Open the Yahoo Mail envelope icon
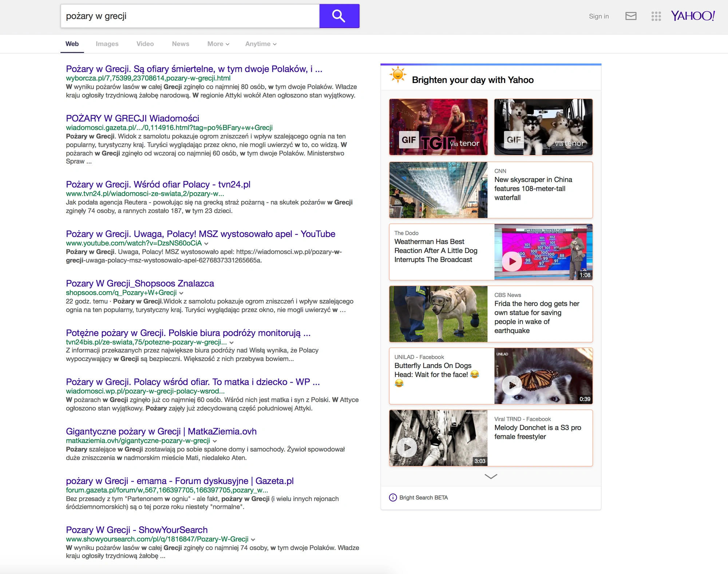728x574 pixels. pyautogui.click(x=631, y=16)
